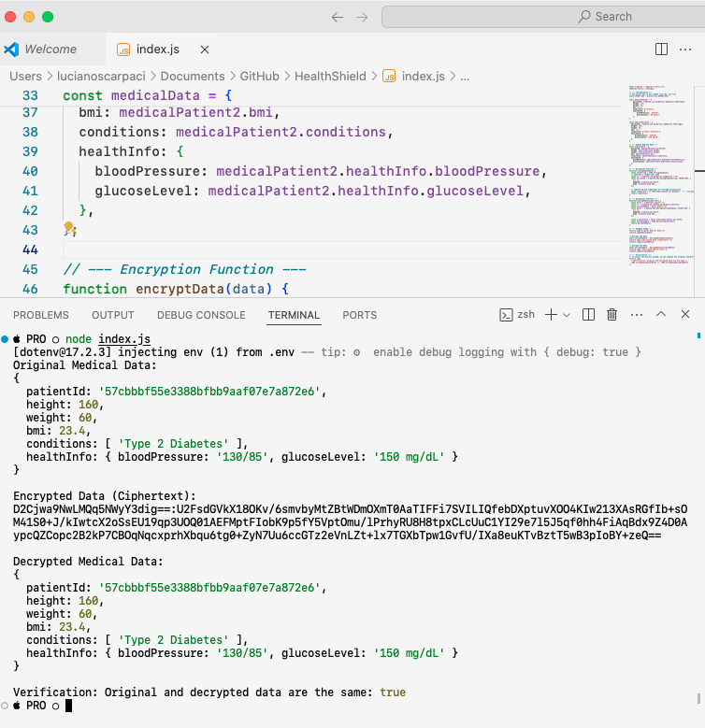Open the launch profile dropdown arrow
Image resolution: width=705 pixels, height=728 pixels.
[x=567, y=315]
